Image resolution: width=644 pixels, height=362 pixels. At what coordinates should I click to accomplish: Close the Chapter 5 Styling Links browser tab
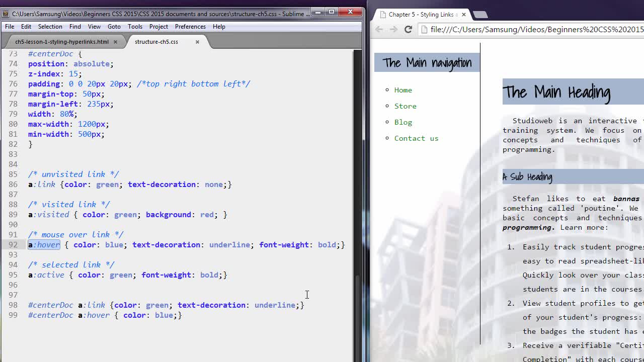464,15
